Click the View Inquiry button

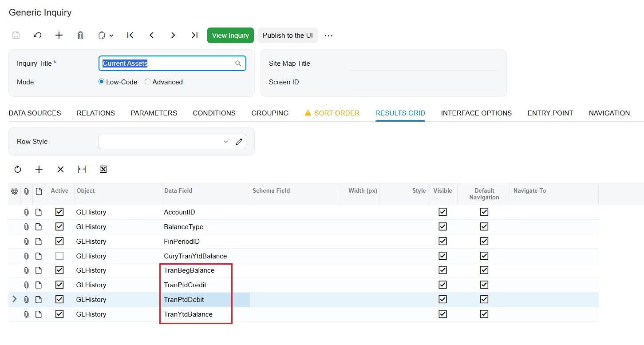click(x=230, y=36)
